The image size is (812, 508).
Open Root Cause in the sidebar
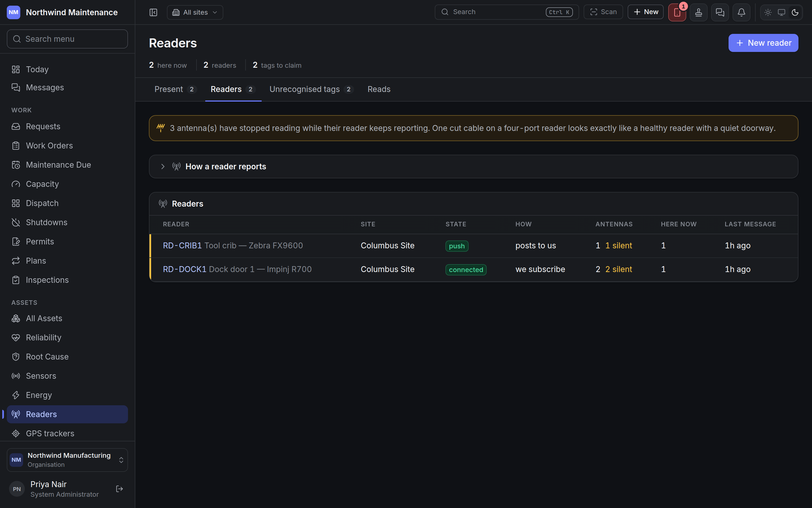(67, 356)
